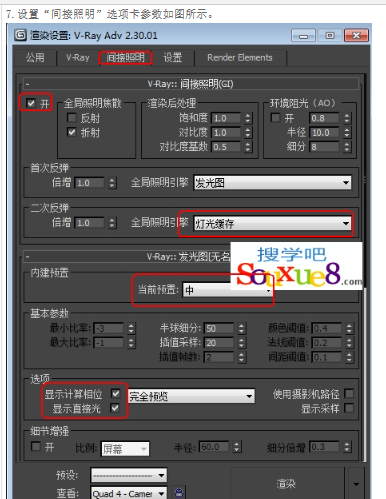Click 首次反弹 倍增 value field

(x=89, y=183)
